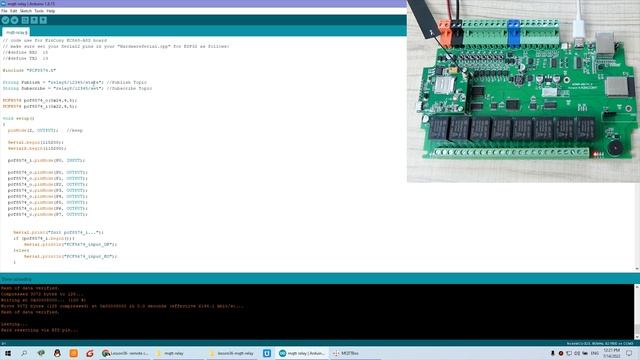
Task: Open the Help menu
Action: click(x=51, y=11)
